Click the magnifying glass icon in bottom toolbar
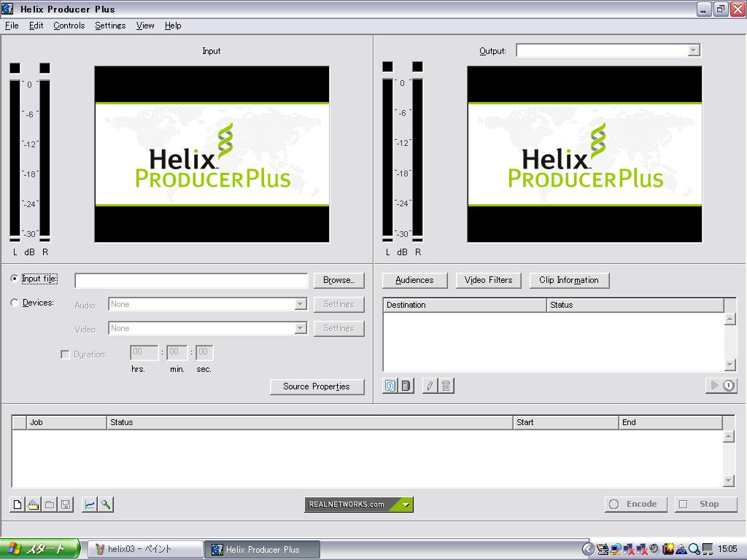The width and height of the screenshot is (747, 560). 106,505
